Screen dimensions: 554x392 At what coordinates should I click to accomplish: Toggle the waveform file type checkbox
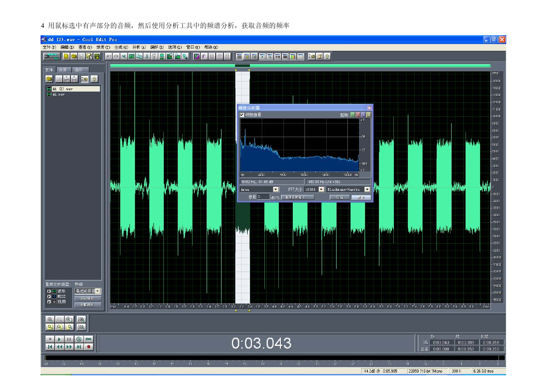point(49,291)
